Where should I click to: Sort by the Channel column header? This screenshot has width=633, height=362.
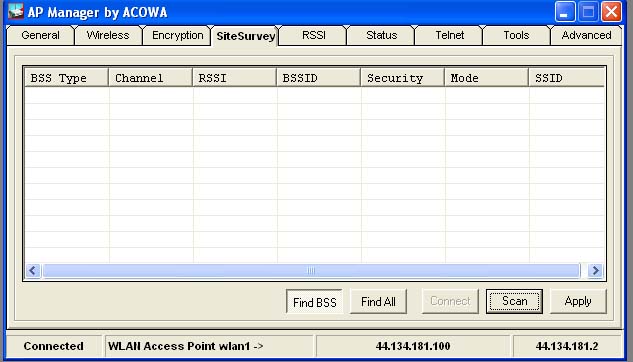[x=151, y=77]
